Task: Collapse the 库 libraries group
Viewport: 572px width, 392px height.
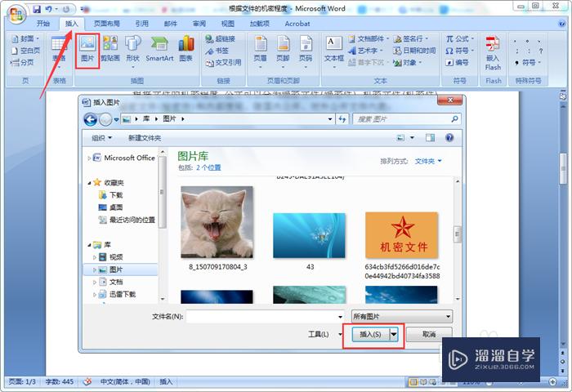Action: coord(89,245)
